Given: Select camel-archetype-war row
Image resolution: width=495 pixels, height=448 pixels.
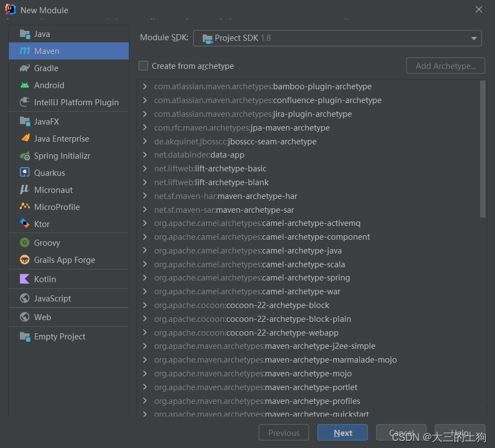Looking at the screenshot, I should click(309, 292).
